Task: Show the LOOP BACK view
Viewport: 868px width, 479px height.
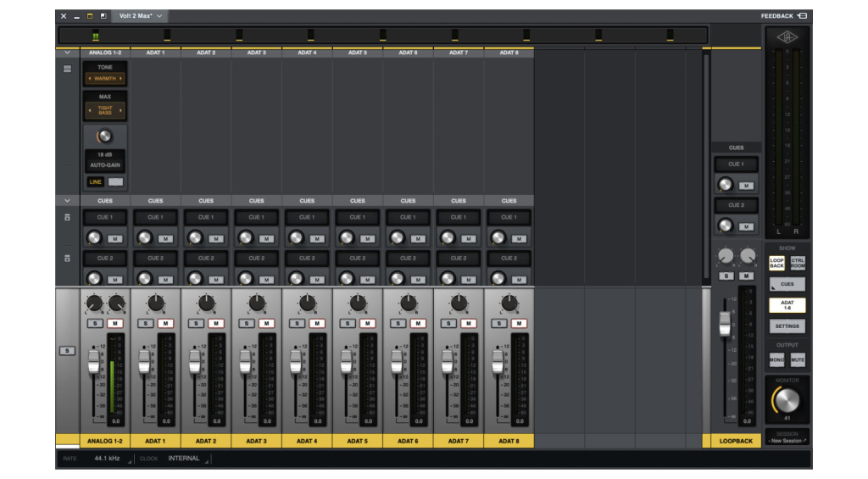Action: coord(776,263)
